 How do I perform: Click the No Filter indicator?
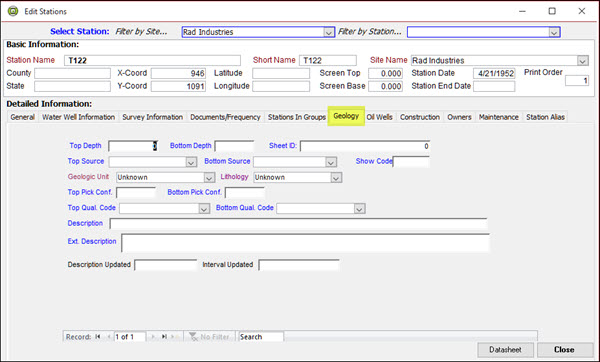tap(209, 337)
